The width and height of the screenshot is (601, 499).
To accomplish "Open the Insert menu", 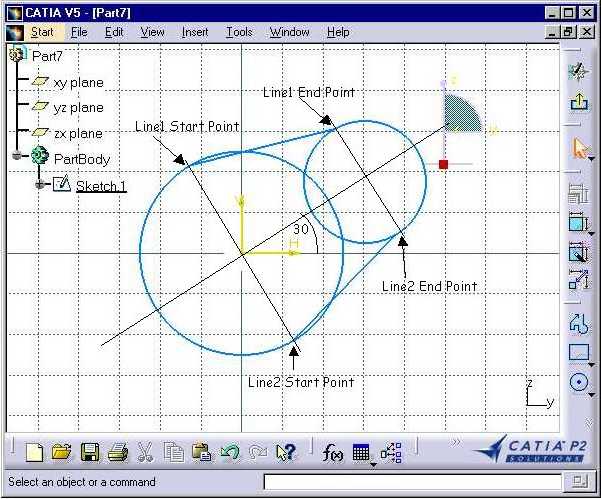I will 195,32.
